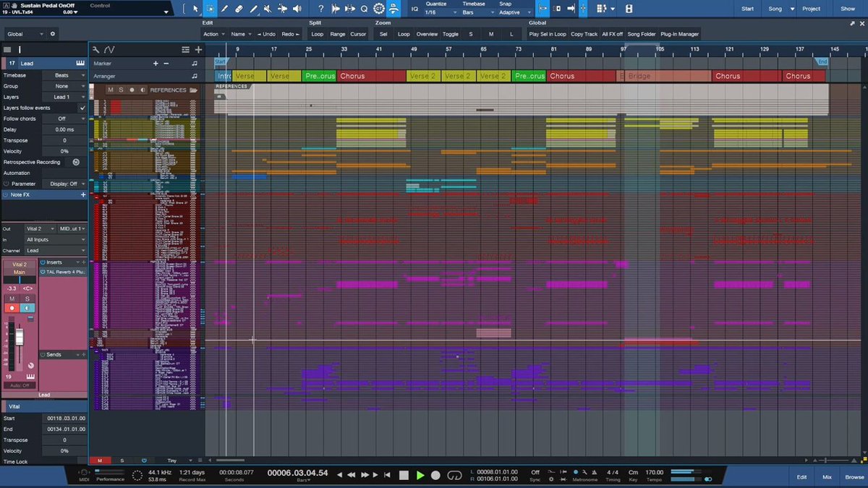
Task: Click the Plug-In Manager button
Action: (x=680, y=34)
